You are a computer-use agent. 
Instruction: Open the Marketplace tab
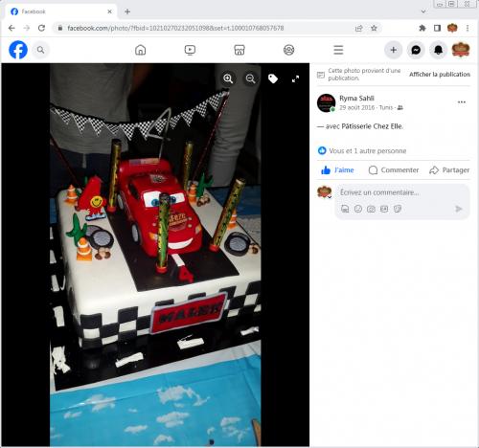coord(239,50)
